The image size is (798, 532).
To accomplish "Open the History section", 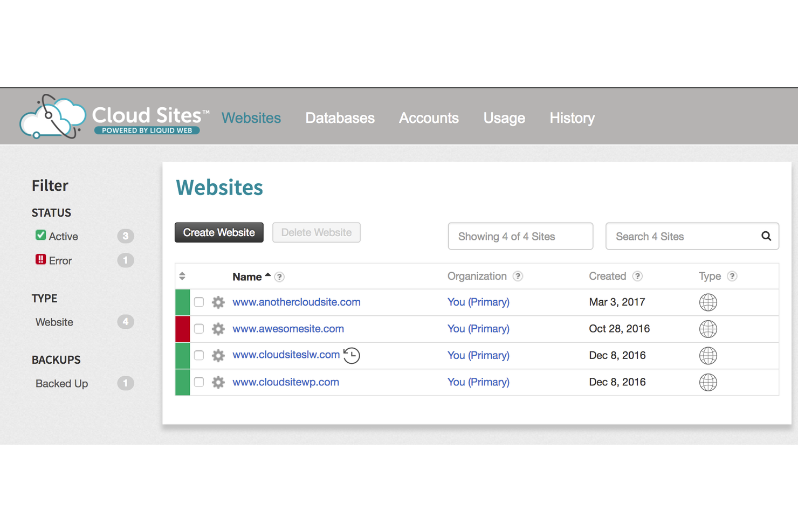I will (x=572, y=118).
